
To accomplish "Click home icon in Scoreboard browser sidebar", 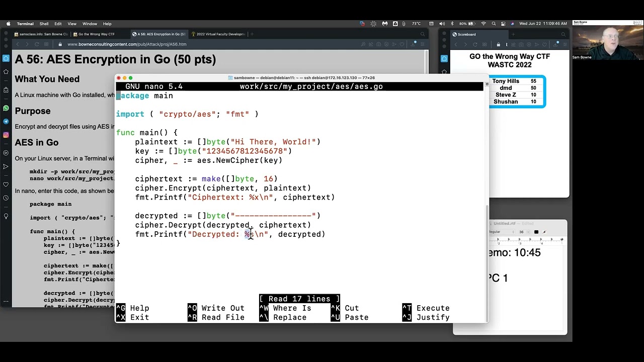I will [x=444, y=58].
